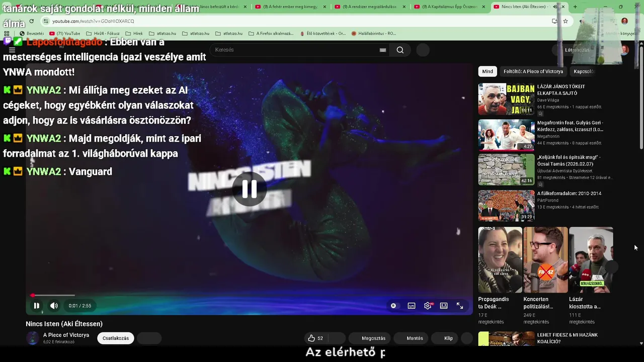Open the Chrome profile avatar in the toolbar
644x362 pixels.
[624, 21]
